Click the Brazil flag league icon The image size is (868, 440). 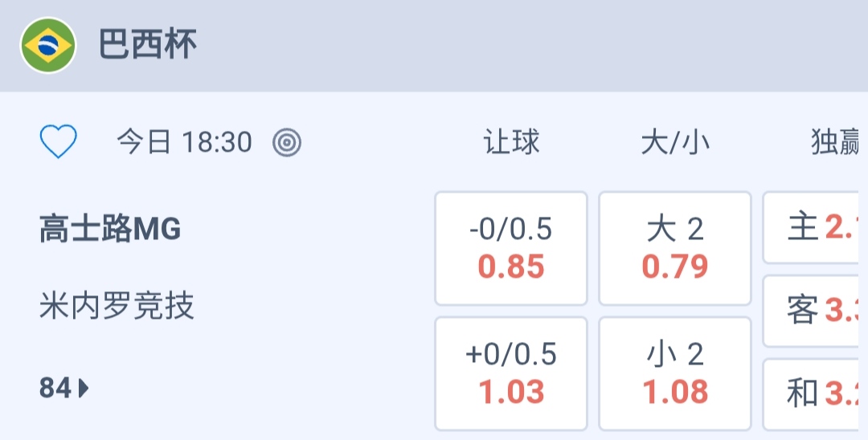coord(48,46)
